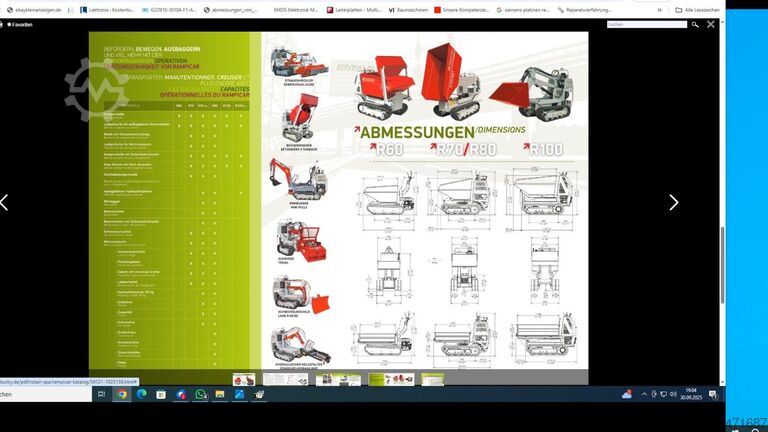Open the abmessungen_von bookmark
Viewport: 768px width, 432px height.
[x=231, y=10]
